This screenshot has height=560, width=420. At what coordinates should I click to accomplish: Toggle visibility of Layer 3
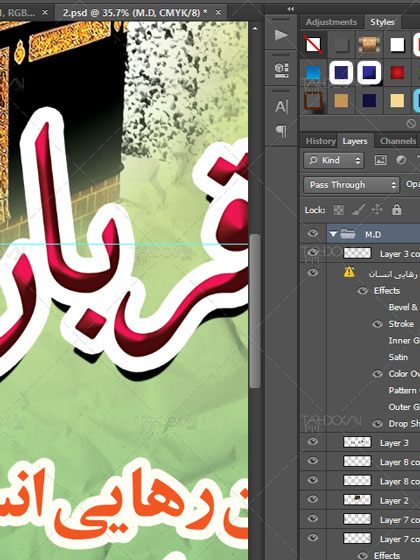pyautogui.click(x=313, y=442)
